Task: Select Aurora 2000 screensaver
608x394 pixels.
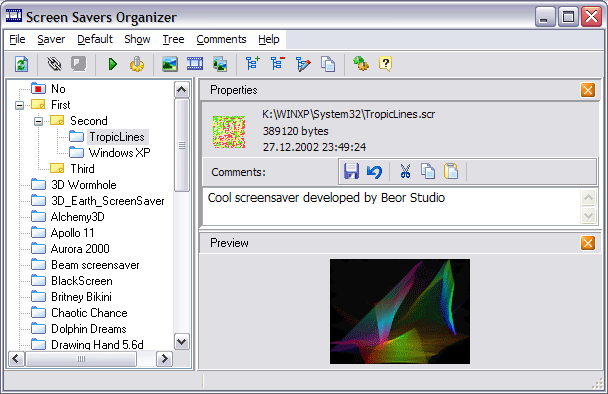Action: coord(80,249)
